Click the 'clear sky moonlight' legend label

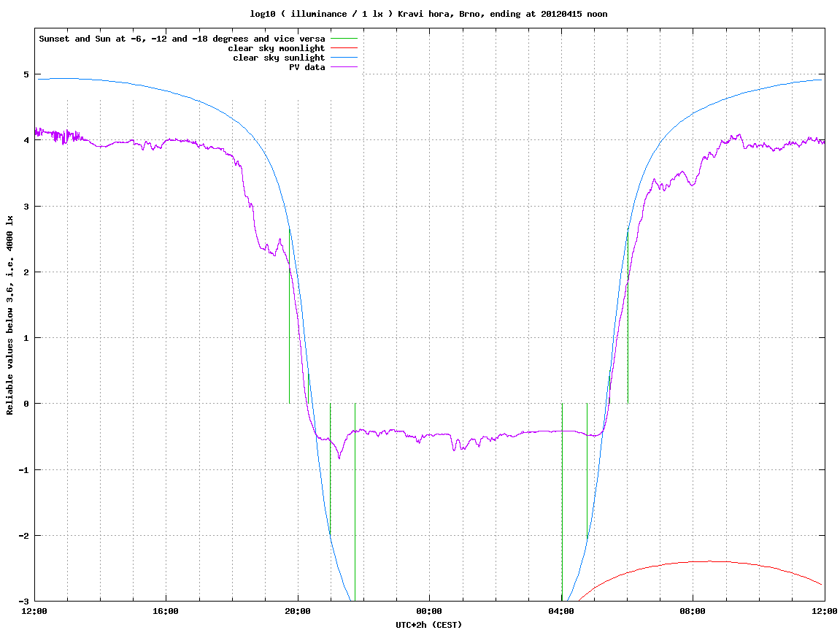coord(277,48)
